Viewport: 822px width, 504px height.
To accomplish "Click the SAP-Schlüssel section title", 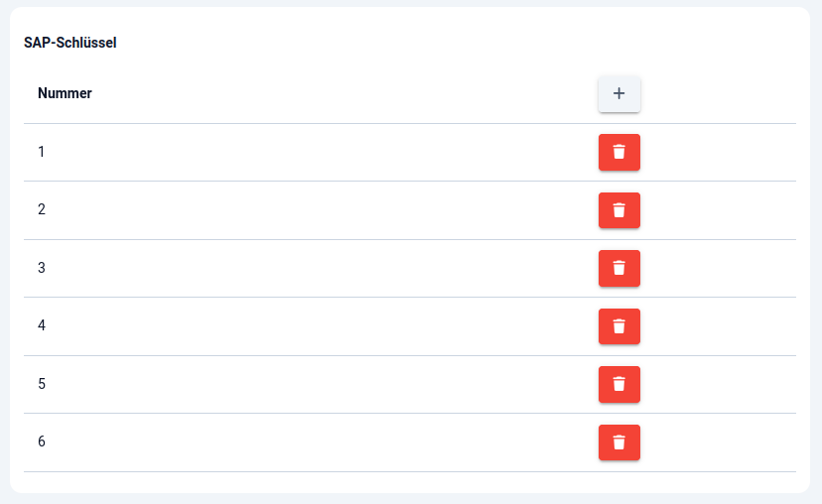I will 70,43.
